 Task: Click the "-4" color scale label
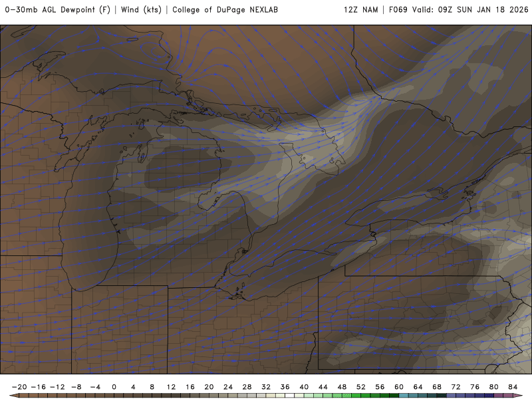click(95, 387)
